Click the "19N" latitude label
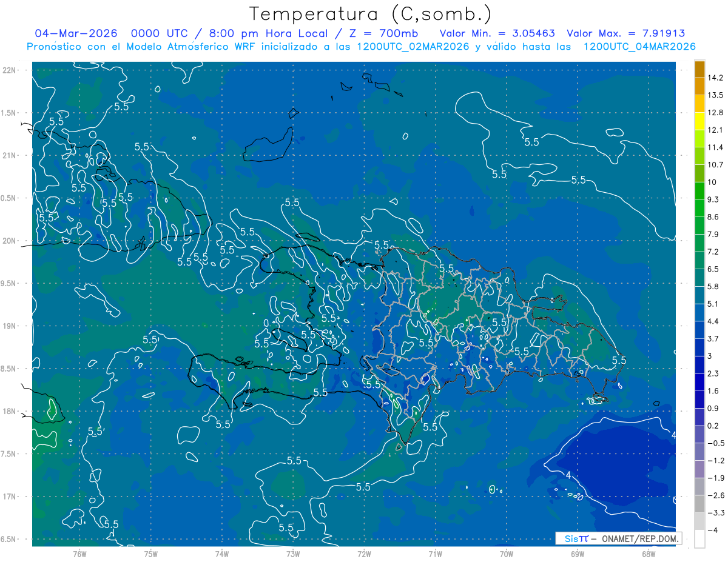Viewport: 728px width, 562px height. click(x=10, y=326)
